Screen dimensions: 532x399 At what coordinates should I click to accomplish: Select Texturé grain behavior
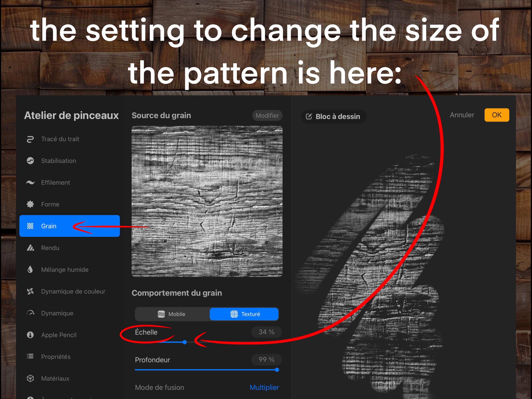tap(244, 314)
